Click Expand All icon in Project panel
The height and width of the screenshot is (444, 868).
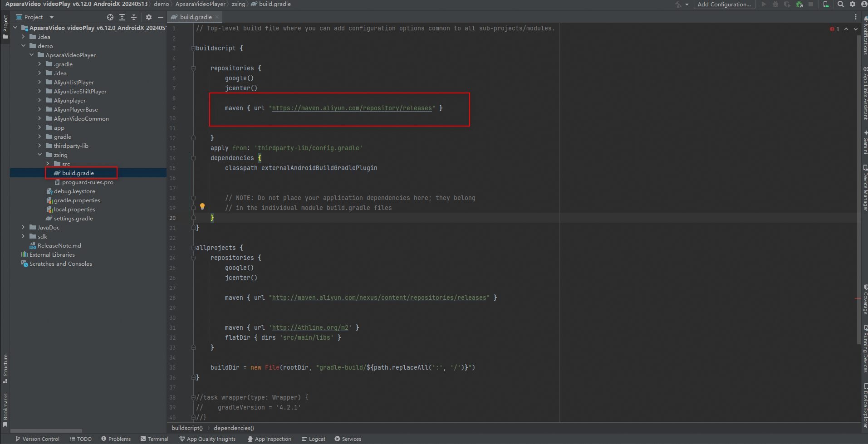click(122, 17)
